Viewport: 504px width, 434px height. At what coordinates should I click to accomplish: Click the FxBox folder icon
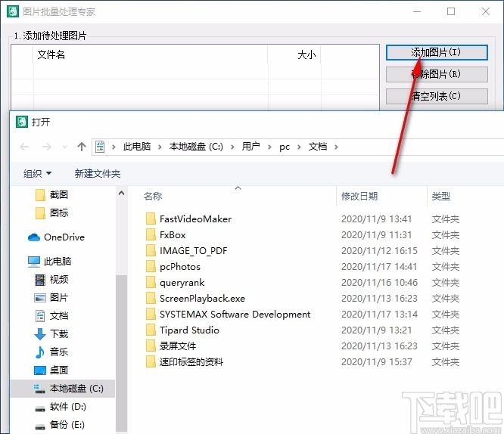(x=151, y=234)
